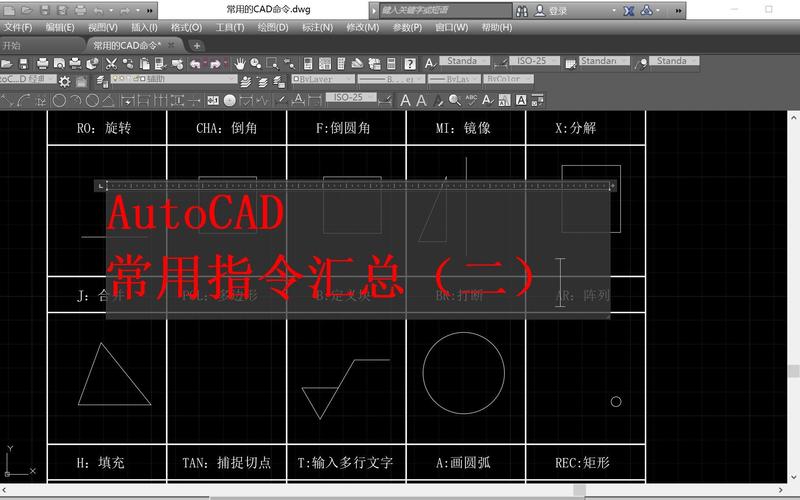Open workspace settings gear icon

[x=65, y=80]
